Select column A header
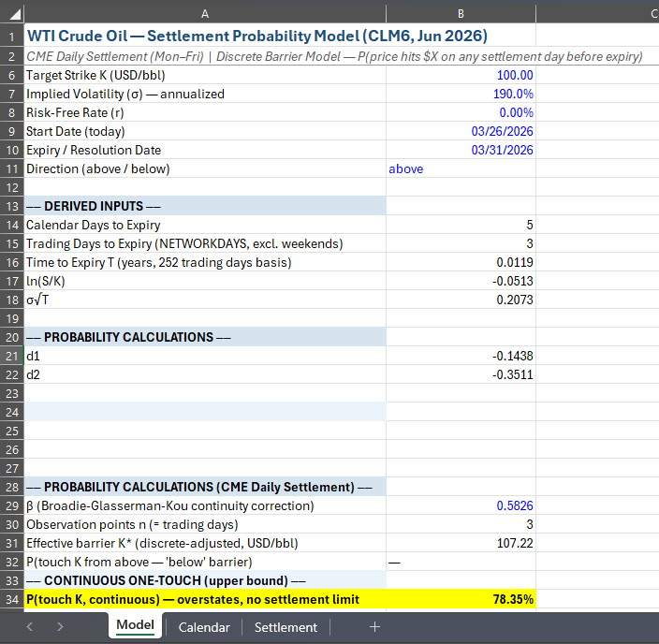 tap(205, 14)
